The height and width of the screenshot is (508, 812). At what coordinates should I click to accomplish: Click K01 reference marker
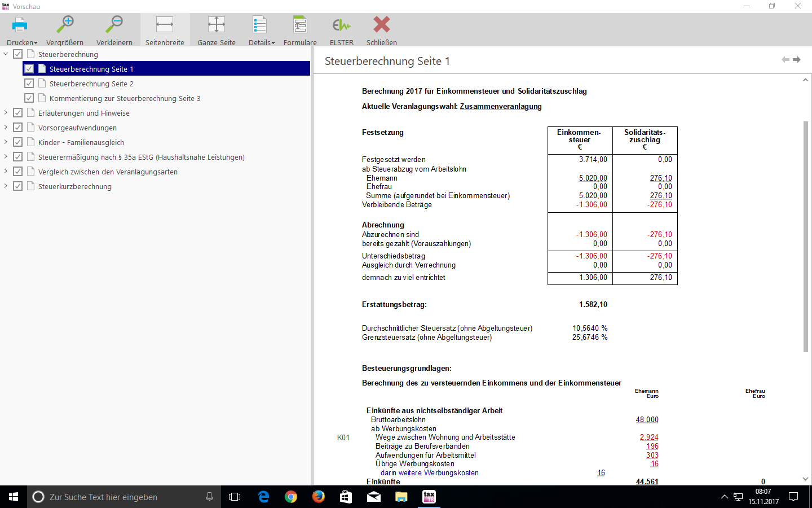343,437
